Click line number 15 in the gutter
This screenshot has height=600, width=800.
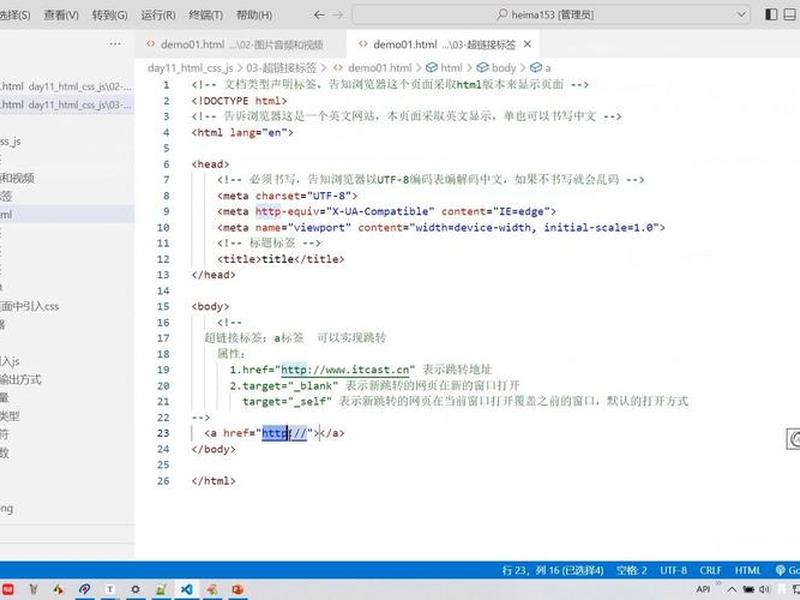pos(163,307)
